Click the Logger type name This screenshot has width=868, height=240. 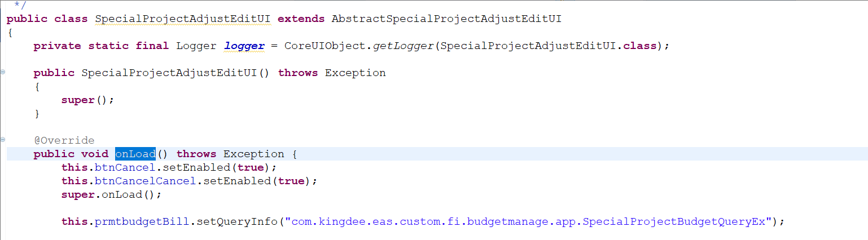point(196,46)
